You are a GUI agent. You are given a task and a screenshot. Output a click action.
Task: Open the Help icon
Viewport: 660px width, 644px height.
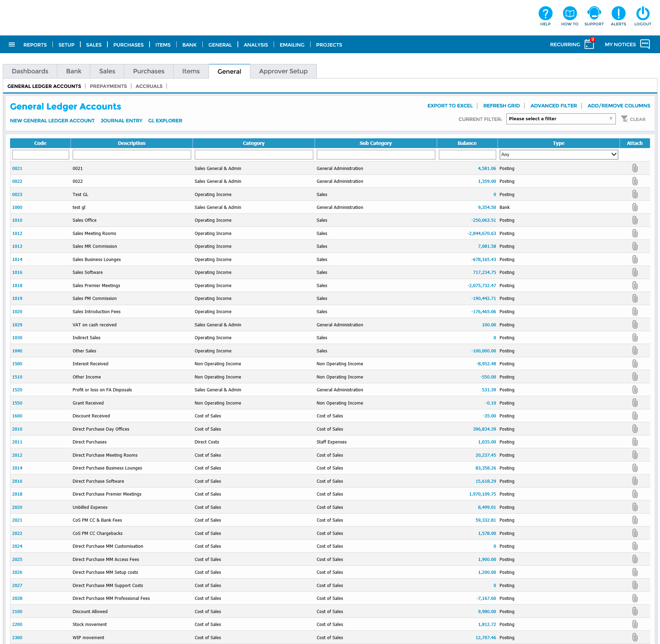tap(545, 13)
